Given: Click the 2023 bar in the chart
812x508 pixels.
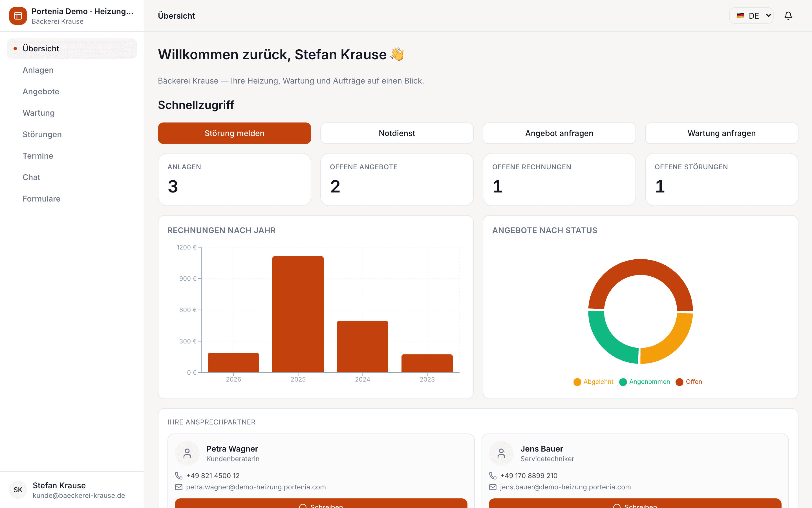Looking at the screenshot, I should [427, 363].
